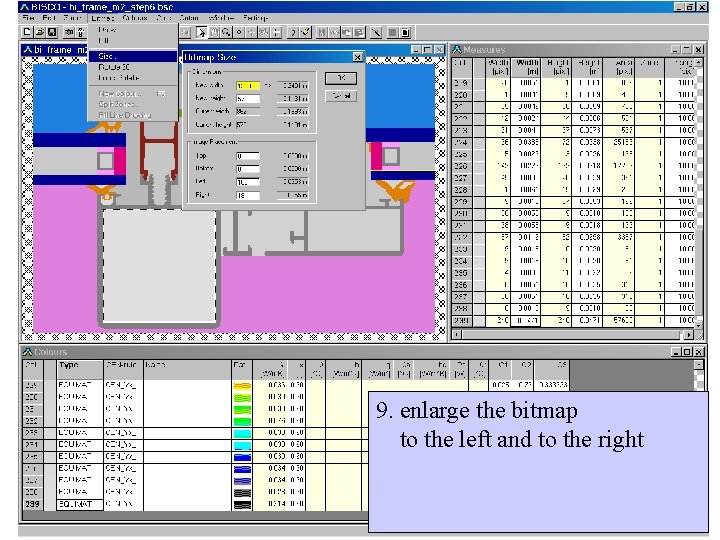Open the File menu
This screenshot has height=540, width=720.
pos(28,18)
